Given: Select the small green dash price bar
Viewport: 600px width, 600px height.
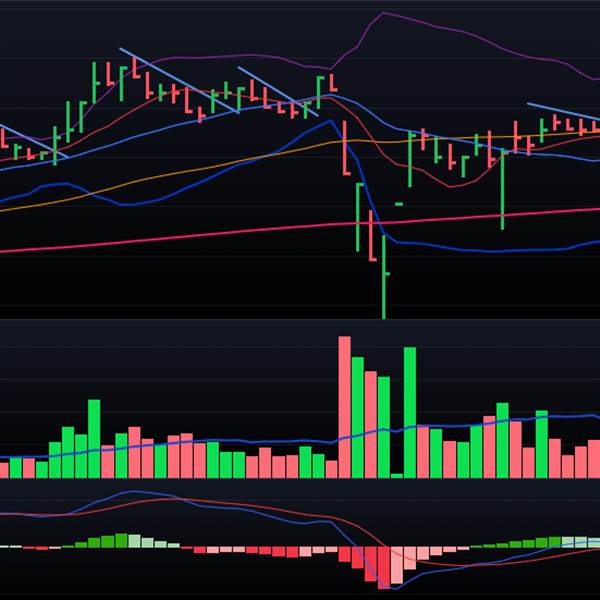Looking at the screenshot, I should tap(399, 204).
